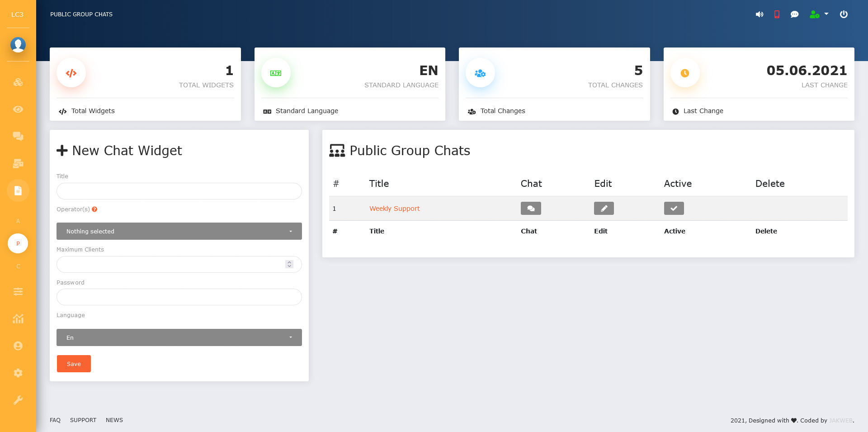Image resolution: width=868 pixels, height=432 pixels.
Task: Click the power logout icon
Action: tap(844, 14)
